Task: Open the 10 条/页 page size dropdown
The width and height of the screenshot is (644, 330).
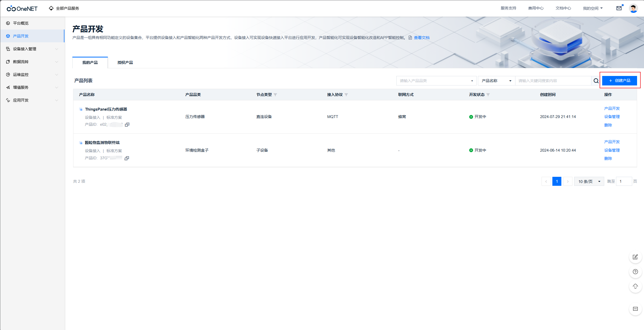Action: [x=589, y=181]
